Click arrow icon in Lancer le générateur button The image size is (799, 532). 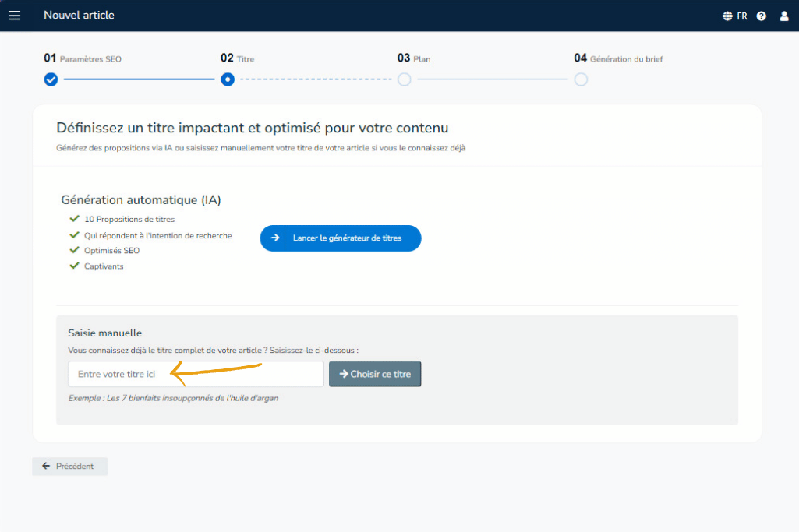pos(275,238)
